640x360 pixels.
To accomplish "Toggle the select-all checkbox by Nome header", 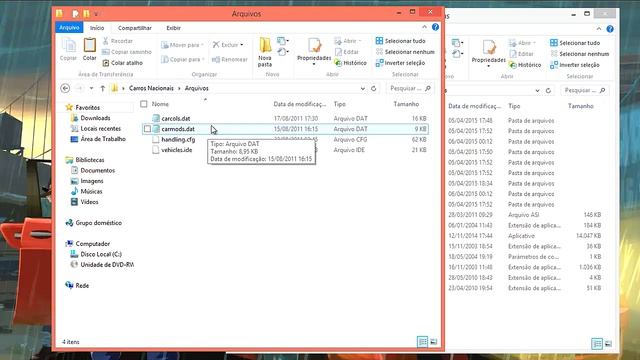I will 144,104.
